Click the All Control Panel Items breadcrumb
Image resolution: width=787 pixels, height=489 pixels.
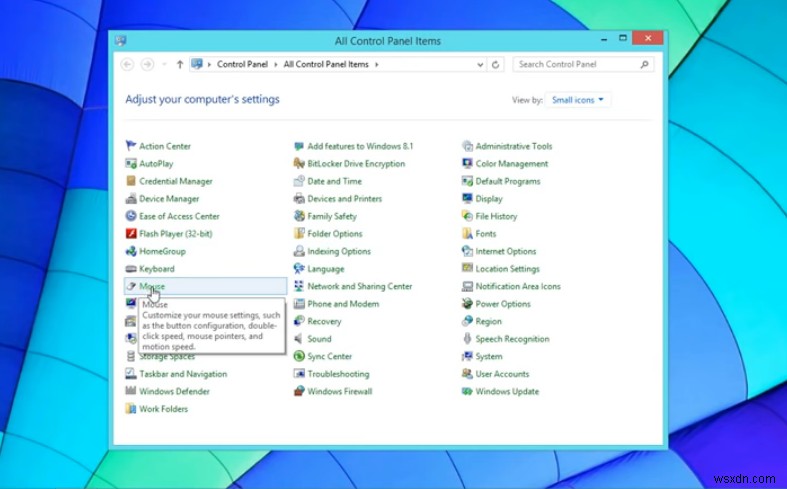(326, 64)
